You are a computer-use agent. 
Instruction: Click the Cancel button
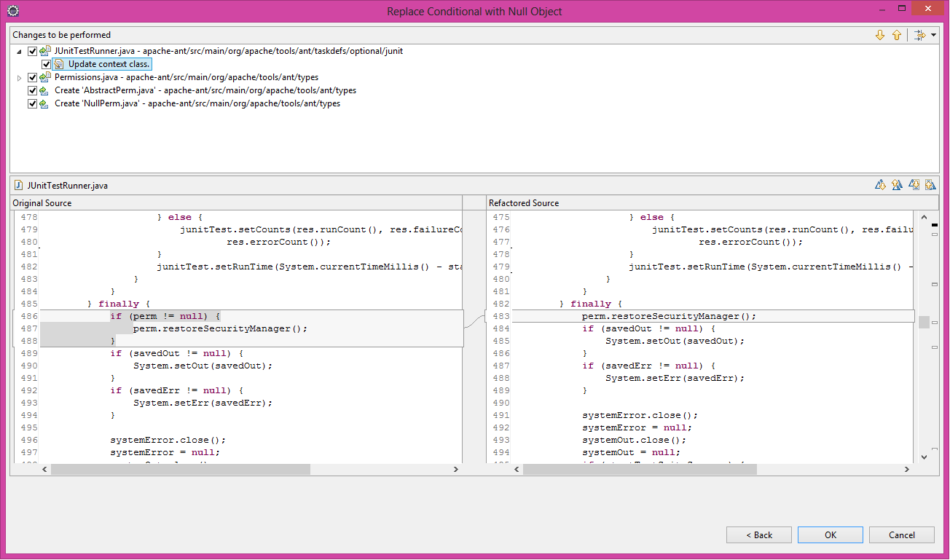[902, 535]
